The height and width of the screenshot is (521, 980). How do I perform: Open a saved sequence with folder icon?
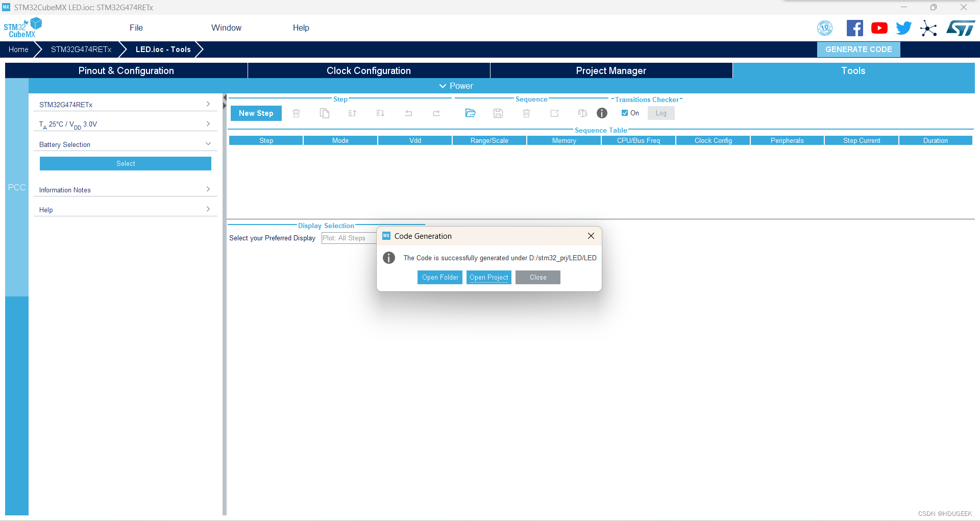(x=470, y=113)
